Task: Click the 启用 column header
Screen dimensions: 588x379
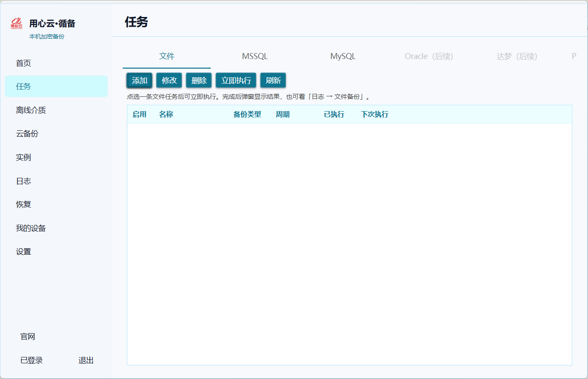Action: click(x=139, y=114)
